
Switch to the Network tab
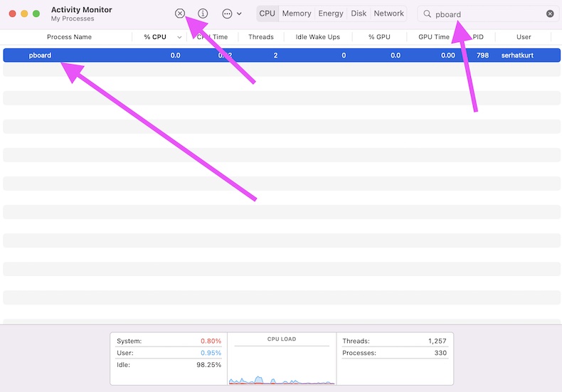click(388, 14)
